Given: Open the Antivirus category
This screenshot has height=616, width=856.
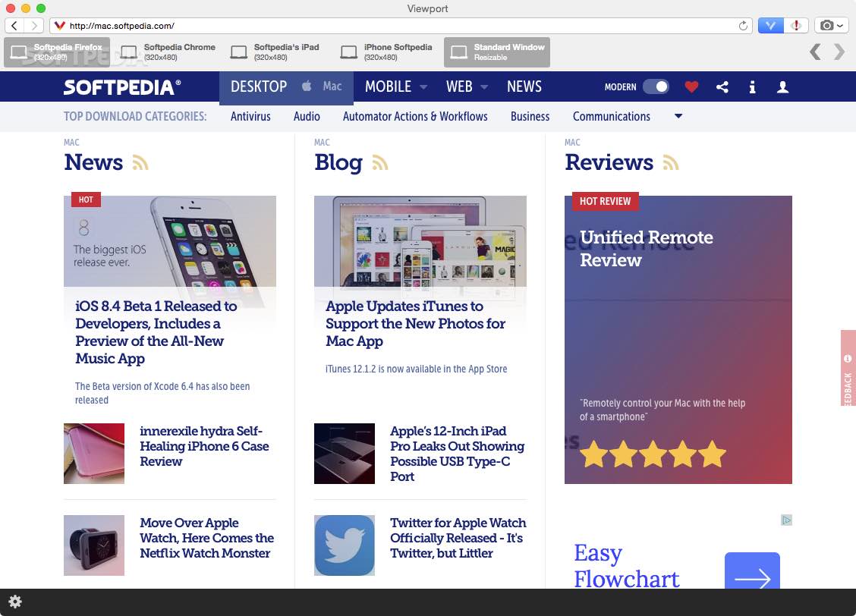Looking at the screenshot, I should [x=250, y=116].
